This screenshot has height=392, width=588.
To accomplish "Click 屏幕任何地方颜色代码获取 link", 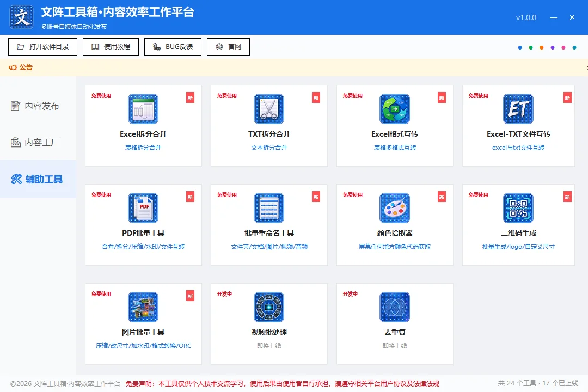I will tap(395, 247).
